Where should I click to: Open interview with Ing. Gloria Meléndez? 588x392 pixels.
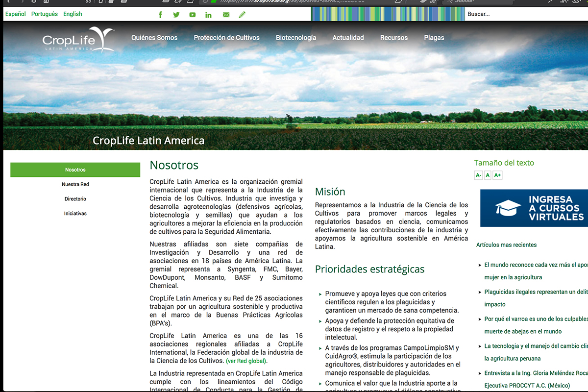point(536,379)
